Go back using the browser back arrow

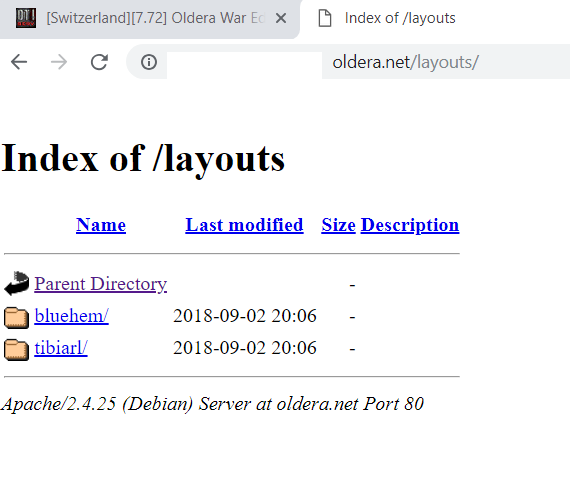[x=19, y=62]
